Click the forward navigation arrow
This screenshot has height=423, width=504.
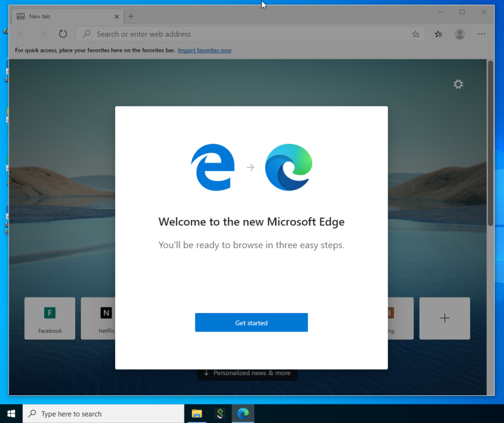[x=42, y=34]
